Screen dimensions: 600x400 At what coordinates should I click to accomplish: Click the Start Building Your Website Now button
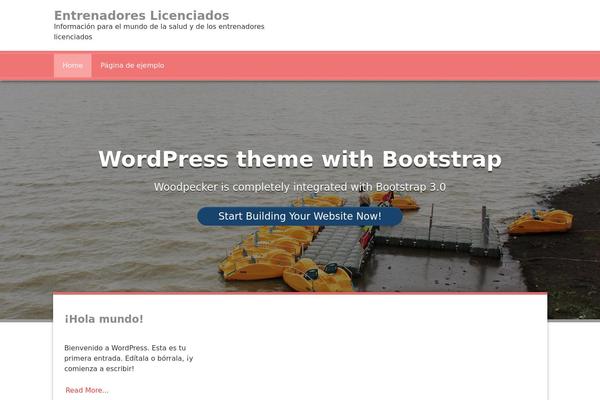point(300,216)
